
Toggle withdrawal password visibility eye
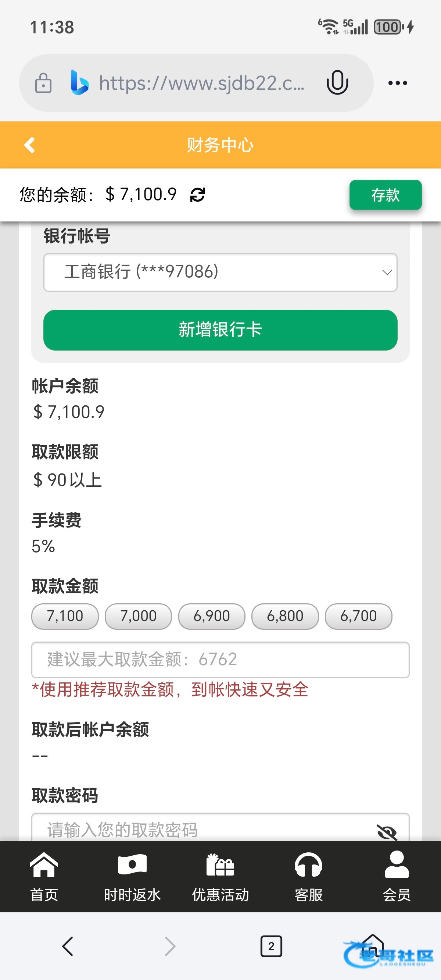click(x=387, y=832)
